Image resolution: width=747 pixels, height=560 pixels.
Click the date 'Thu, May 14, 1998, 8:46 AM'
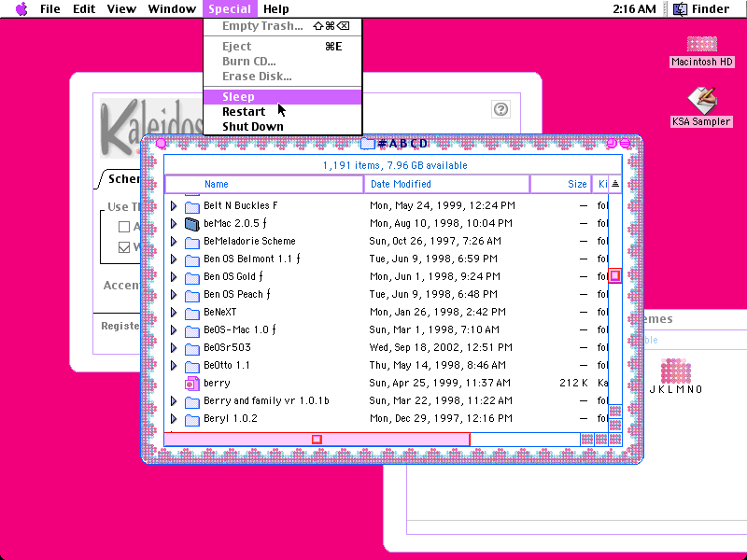(437, 365)
